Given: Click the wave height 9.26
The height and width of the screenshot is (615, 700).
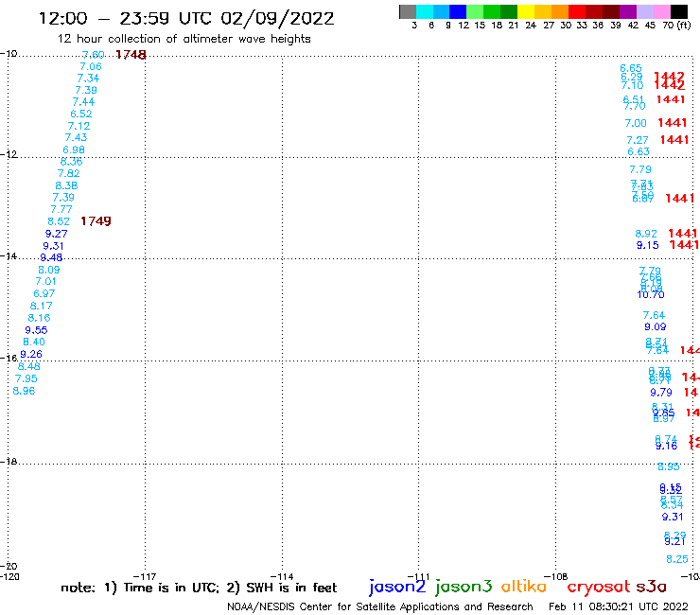Looking at the screenshot, I should pos(31,354).
